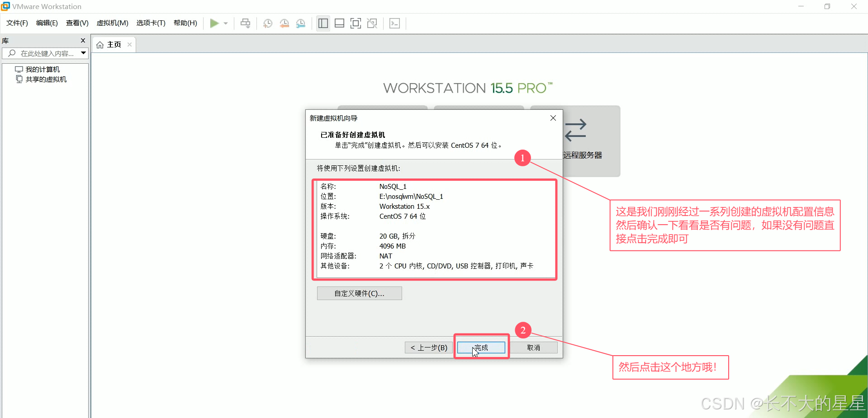Close the 库 library panel
This screenshot has width=868, height=418.
coord(83,41)
